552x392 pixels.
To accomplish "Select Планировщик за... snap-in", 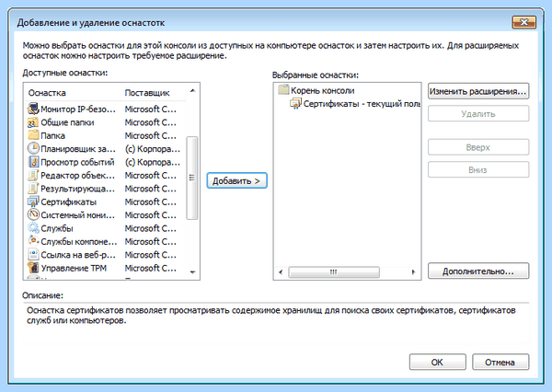I will 106,149.
